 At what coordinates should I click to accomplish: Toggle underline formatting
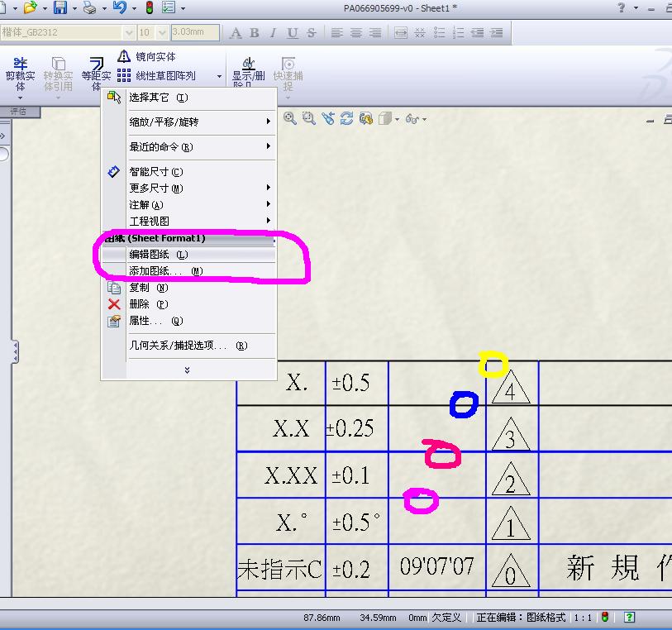pos(293,32)
